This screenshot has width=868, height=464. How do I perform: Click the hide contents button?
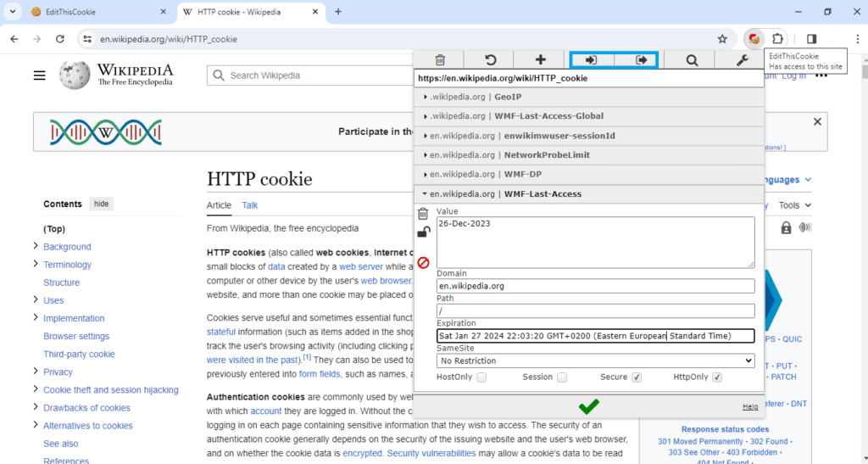coord(102,204)
